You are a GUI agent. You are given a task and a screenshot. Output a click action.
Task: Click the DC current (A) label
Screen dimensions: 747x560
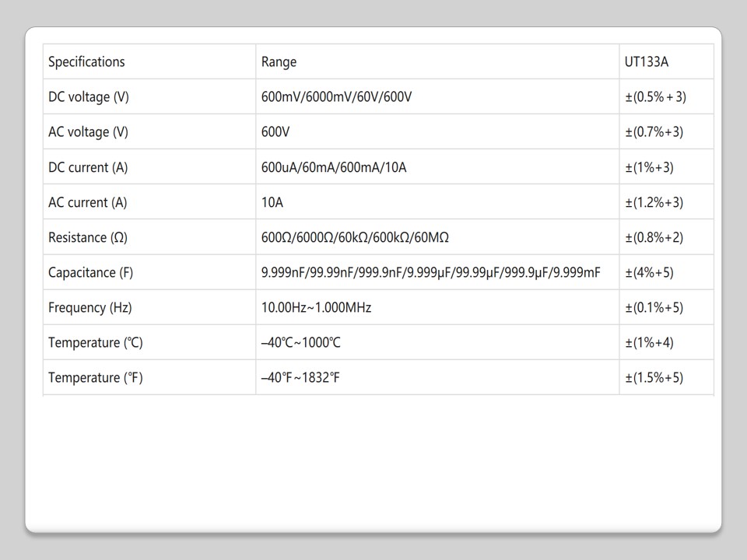[88, 167]
